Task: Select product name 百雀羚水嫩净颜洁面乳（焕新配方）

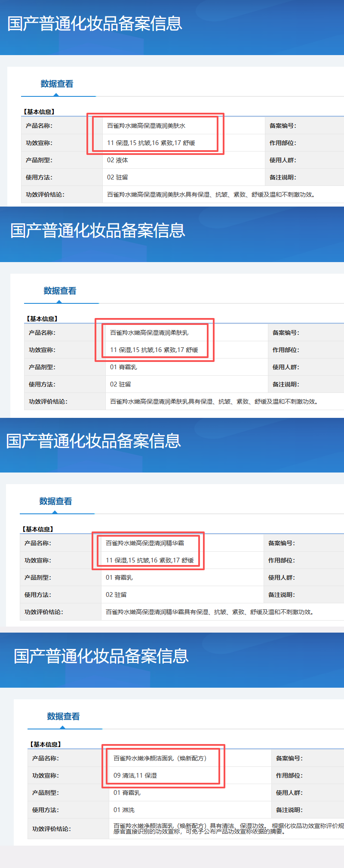Action: click(160, 758)
